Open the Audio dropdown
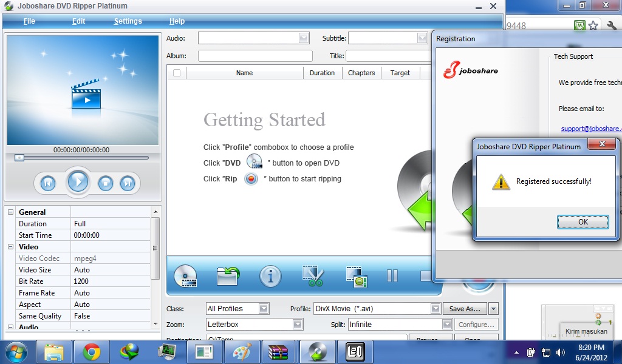This screenshot has height=364, width=622. coord(304,38)
